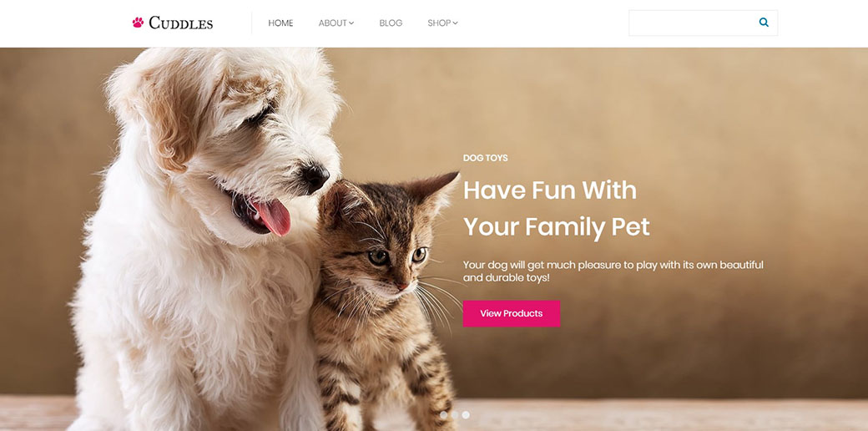Click the magnifying glass search icon

coord(764,23)
